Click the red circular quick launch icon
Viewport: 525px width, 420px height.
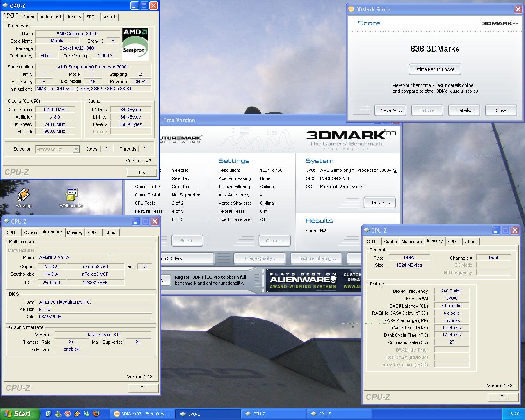(x=67, y=414)
